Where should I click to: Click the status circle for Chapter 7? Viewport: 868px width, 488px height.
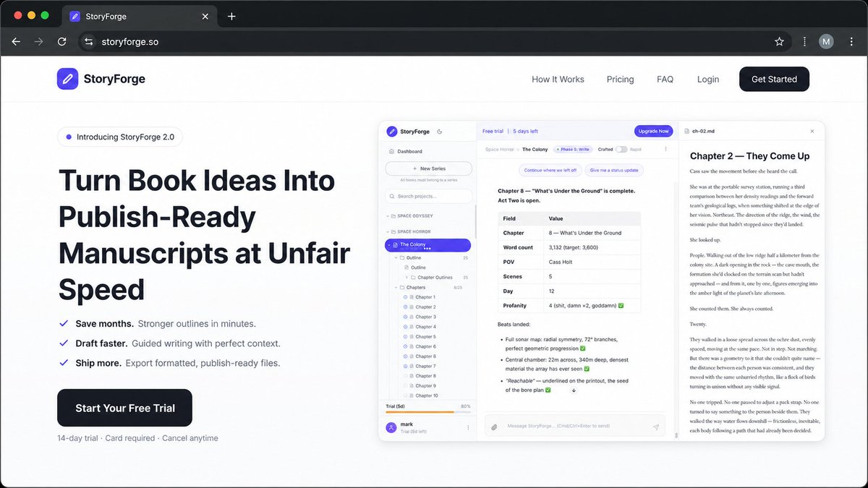tap(405, 367)
